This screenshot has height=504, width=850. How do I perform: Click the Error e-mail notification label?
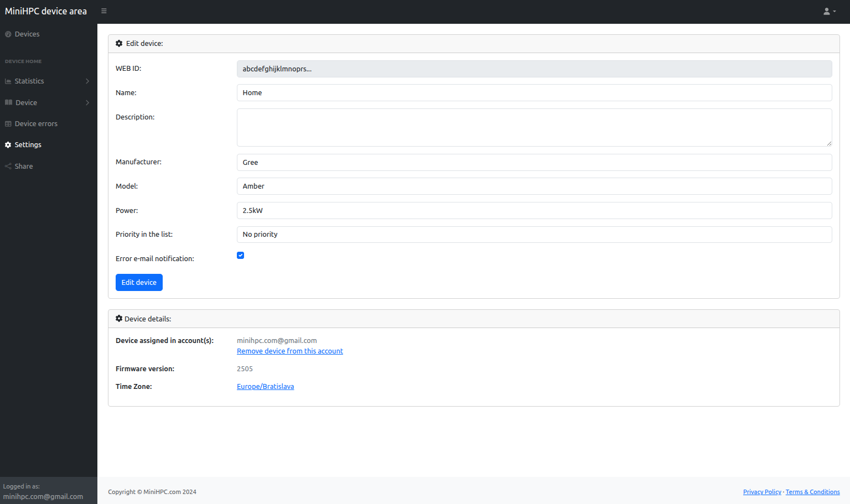tap(155, 259)
